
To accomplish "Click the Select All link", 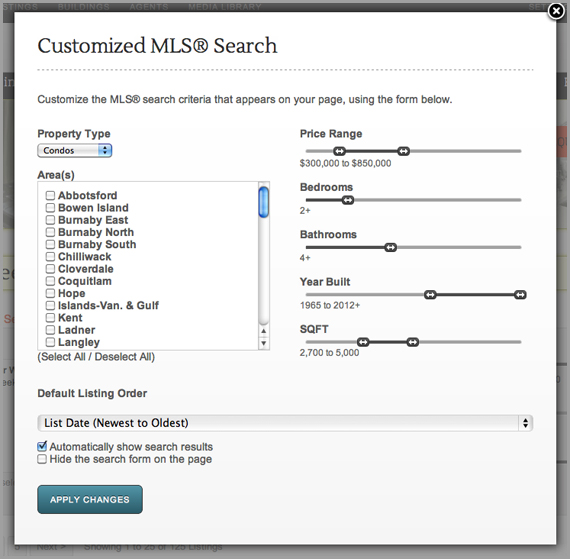I will 63,357.
